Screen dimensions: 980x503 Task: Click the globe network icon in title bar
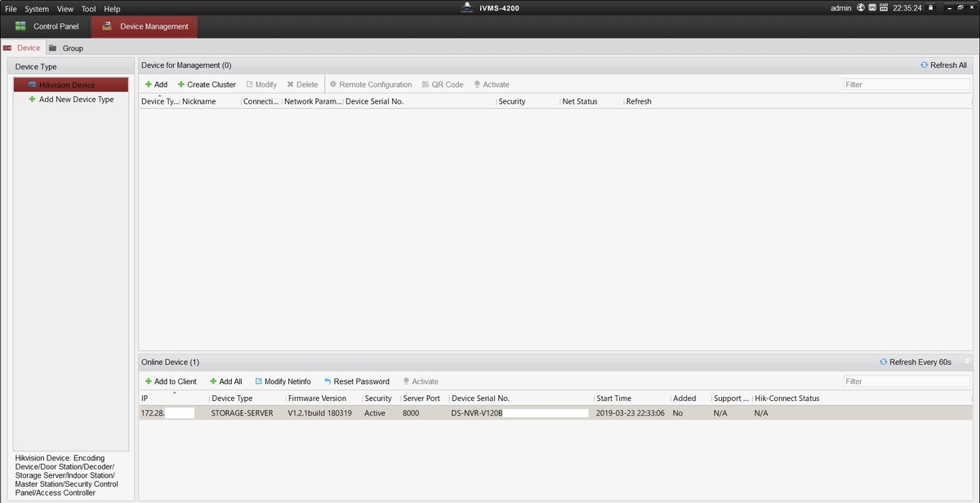860,8
